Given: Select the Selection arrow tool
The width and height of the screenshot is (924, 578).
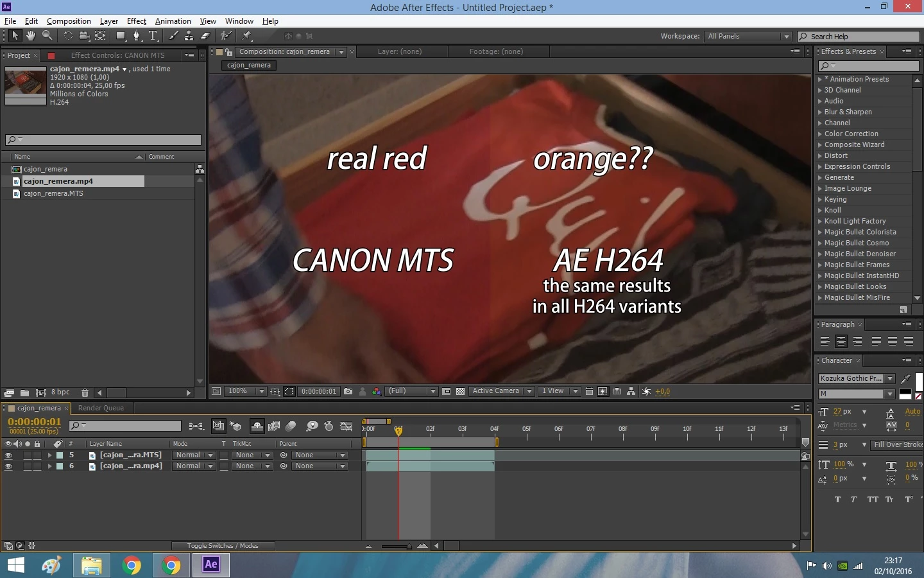Looking at the screenshot, I should pos(15,36).
